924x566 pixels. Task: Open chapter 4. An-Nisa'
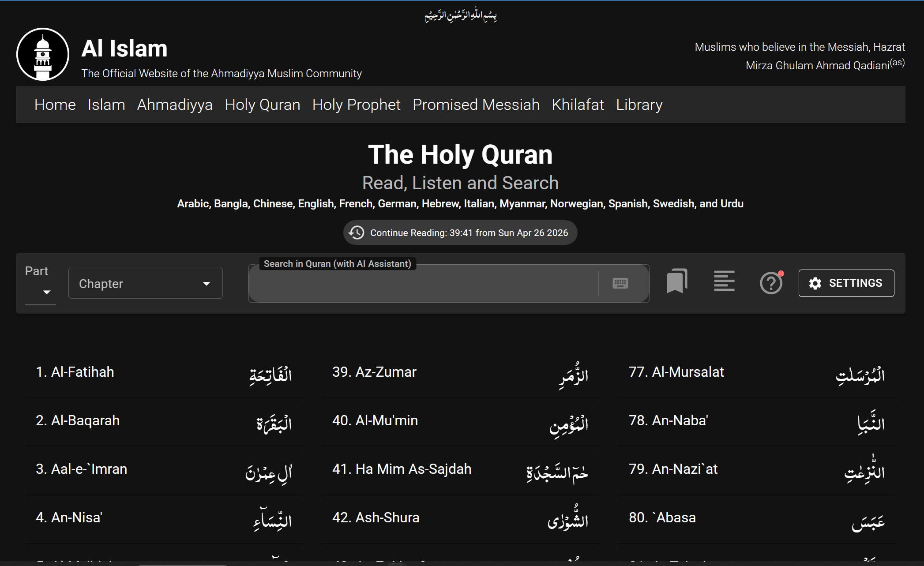coord(164,520)
